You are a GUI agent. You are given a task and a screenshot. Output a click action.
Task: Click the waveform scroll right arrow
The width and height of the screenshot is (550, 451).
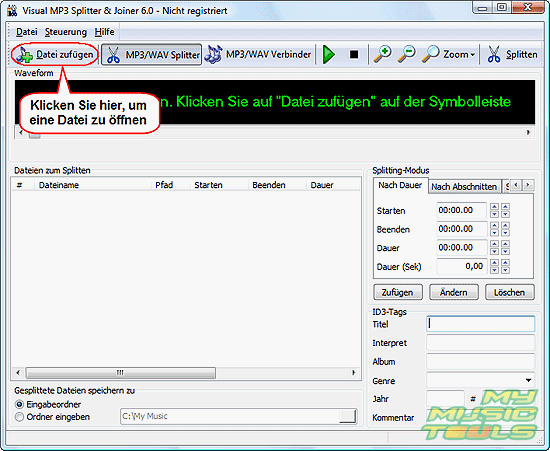pos(528,132)
